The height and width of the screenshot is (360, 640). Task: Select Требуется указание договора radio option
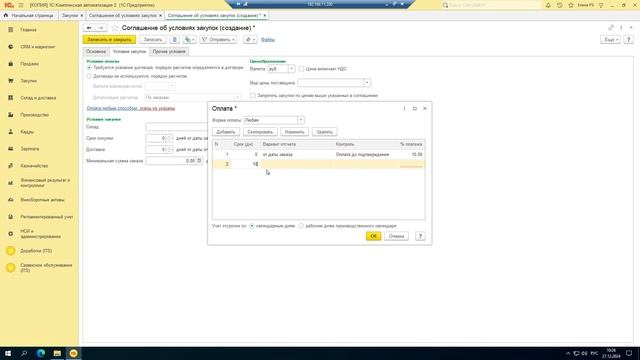coord(89,67)
